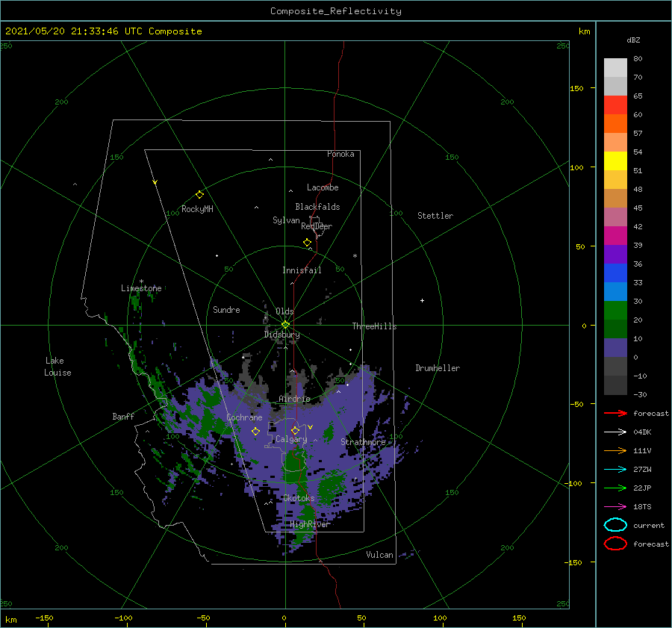
Task: Click the green 22JP arrow icon
Action: tap(615, 488)
